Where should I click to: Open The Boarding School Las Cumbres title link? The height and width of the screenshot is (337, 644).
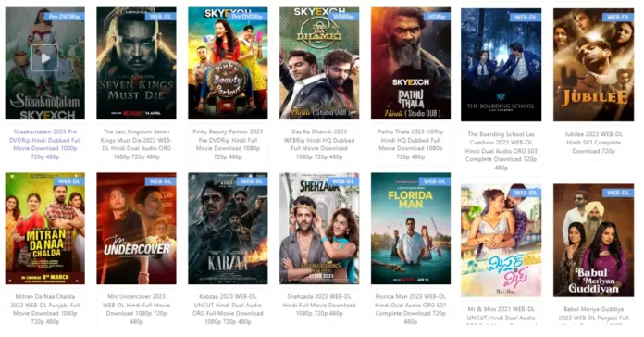[x=502, y=151]
